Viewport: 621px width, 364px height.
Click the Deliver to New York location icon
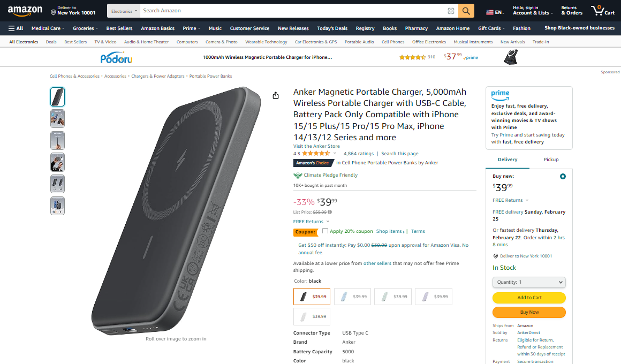click(53, 11)
